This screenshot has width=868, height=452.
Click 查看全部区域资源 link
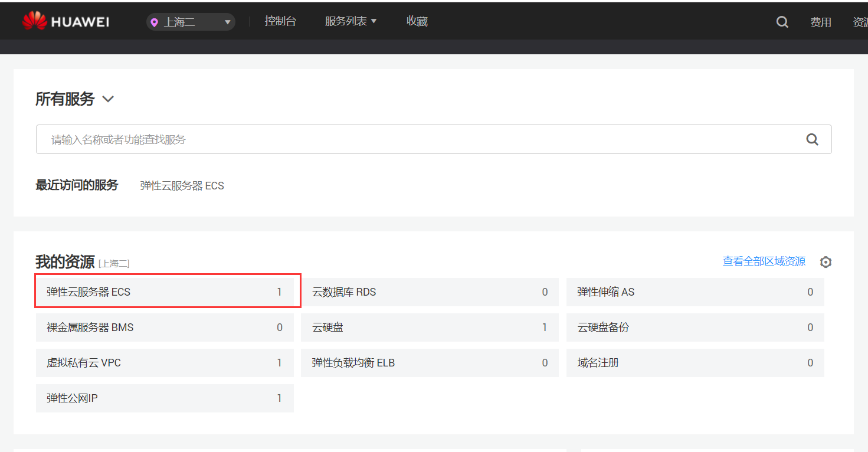point(764,261)
